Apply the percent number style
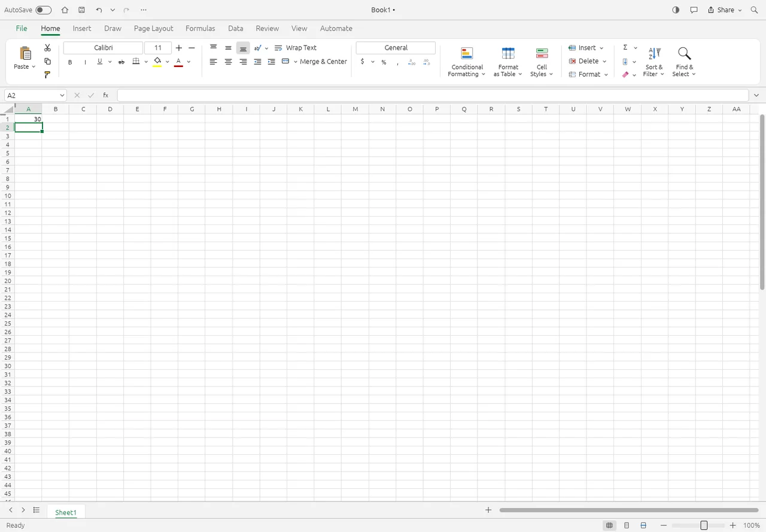 (x=384, y=62)
